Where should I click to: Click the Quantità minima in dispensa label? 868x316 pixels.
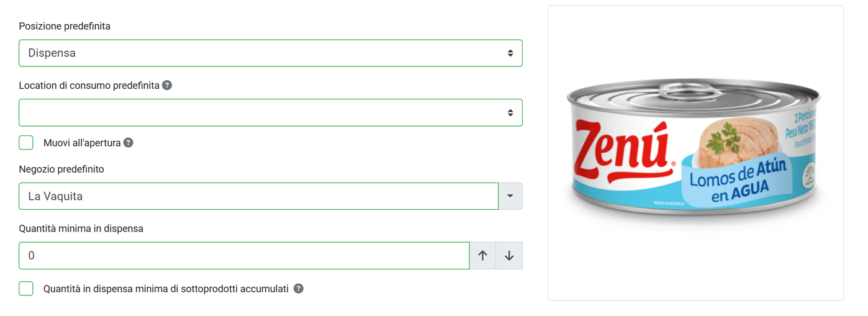point(81,228)
